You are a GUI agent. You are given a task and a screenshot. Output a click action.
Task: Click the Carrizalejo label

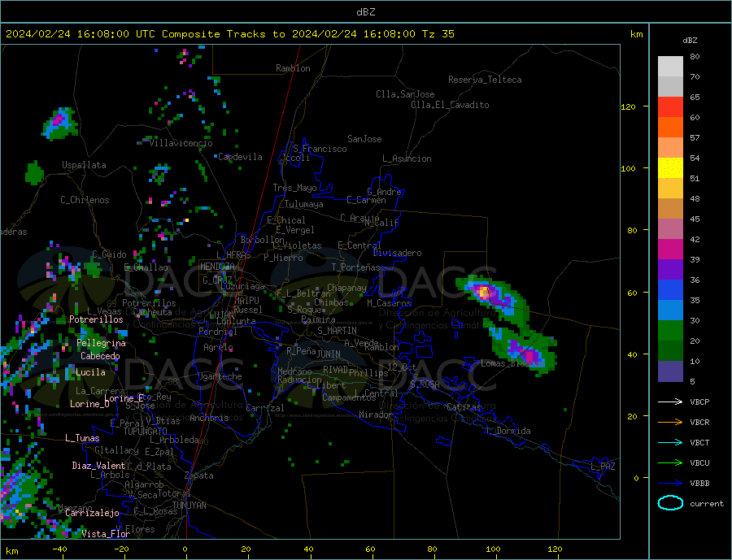pos(92,514)
